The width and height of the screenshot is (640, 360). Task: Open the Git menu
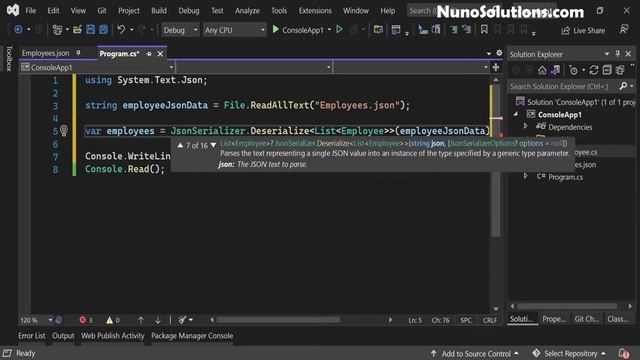tap(102, 11)
